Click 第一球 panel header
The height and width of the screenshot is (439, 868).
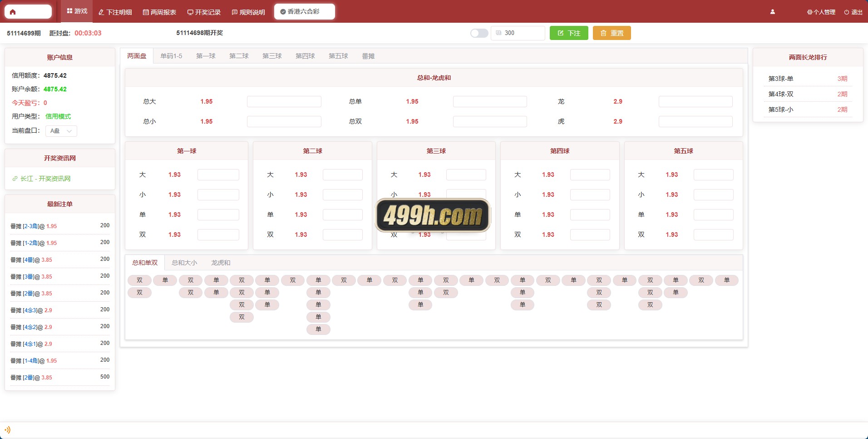coord(187,151)
